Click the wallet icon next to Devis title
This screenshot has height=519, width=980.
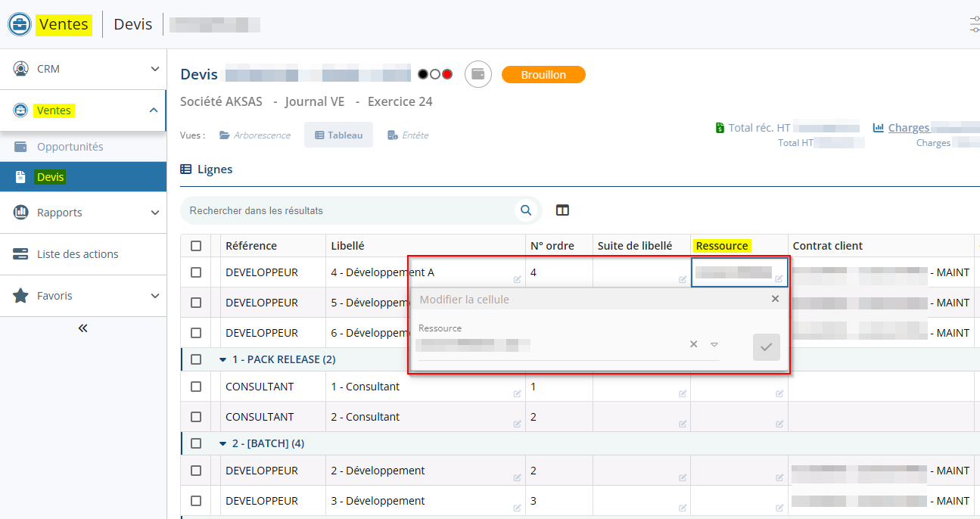pos(478,74)
